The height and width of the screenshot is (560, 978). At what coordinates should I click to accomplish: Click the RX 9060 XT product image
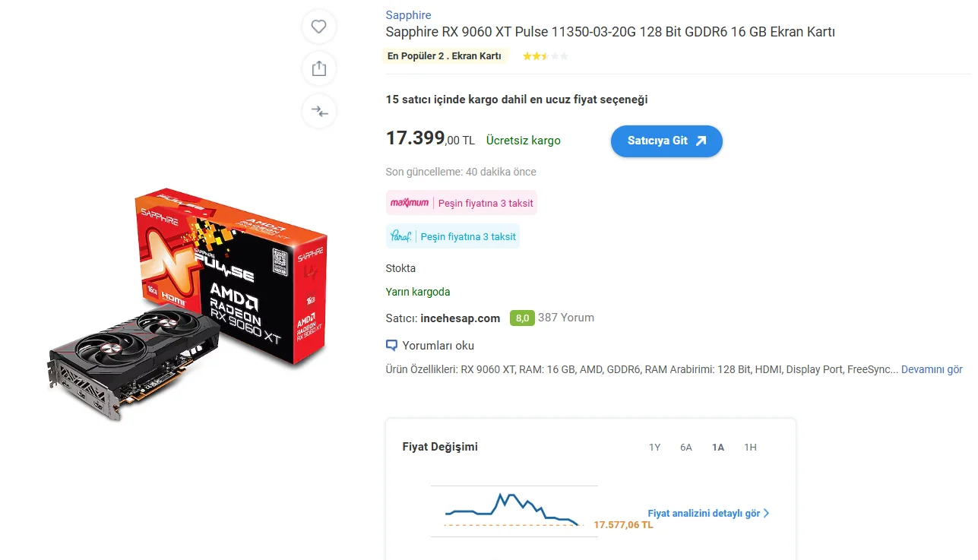(188, 304)
